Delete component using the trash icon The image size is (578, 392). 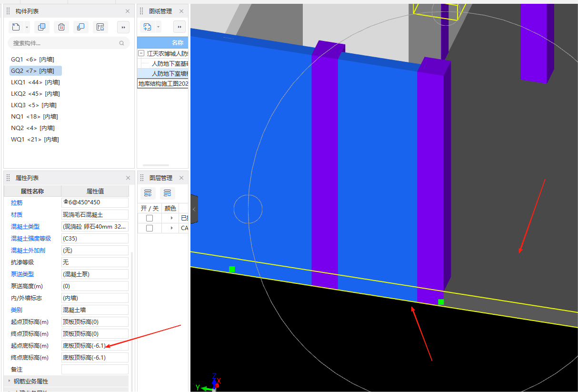pyautogui.click(x=61, y=27)
